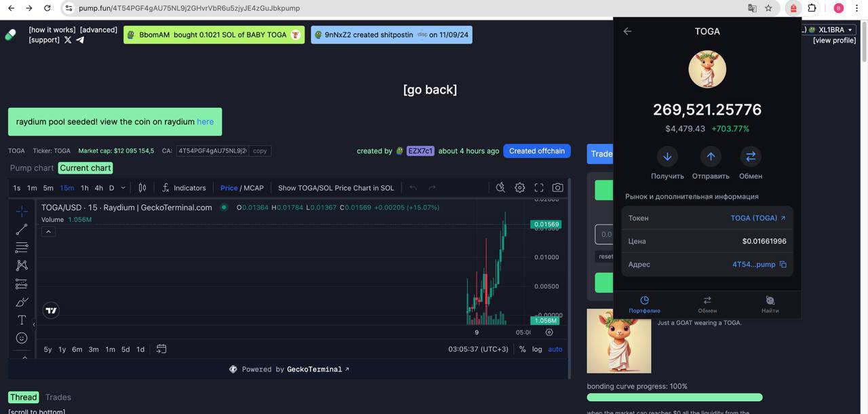Open raydium 'here' link
The height and width of the screenshot is (414, 868).
[x=205, y=121]
